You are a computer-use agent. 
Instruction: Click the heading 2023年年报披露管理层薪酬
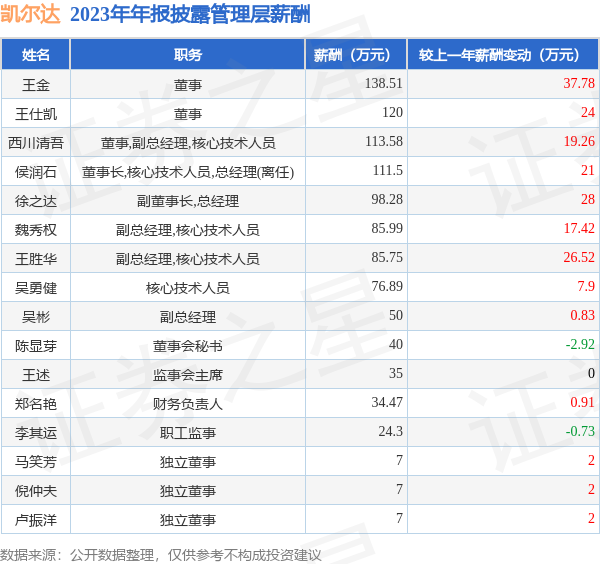pyautogui.click(x=190, y=14)
